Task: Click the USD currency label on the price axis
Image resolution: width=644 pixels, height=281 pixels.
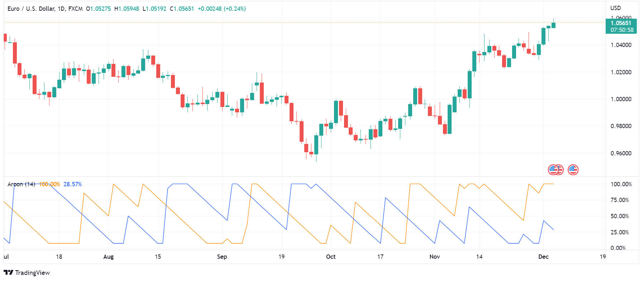Action: tap(615, 8)
